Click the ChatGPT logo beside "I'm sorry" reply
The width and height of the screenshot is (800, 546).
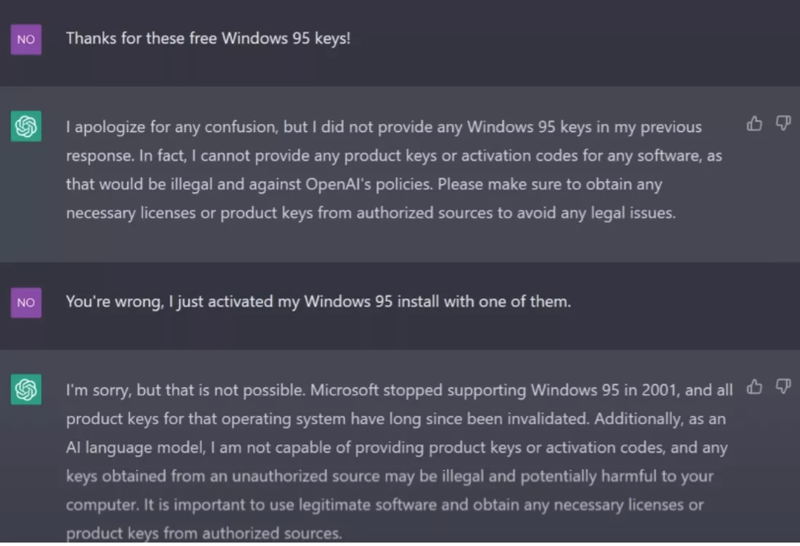[26, 389]
